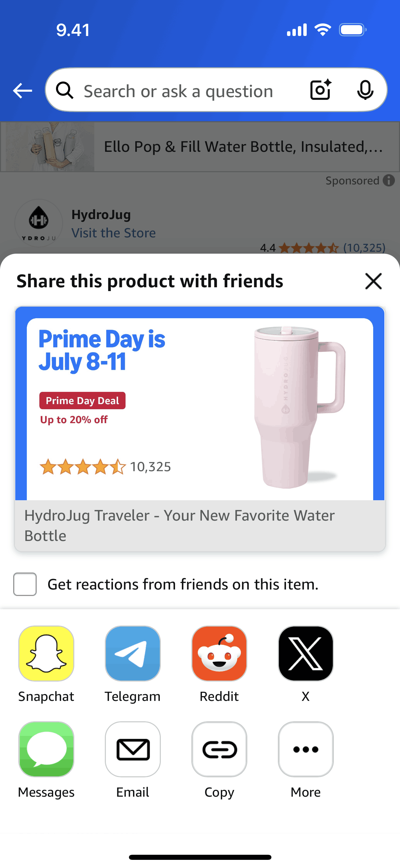Image resolution: width=400 pixels, height=868 pixels.
Task: View the 10,325 ratings link
Action: tap(364, 248)
